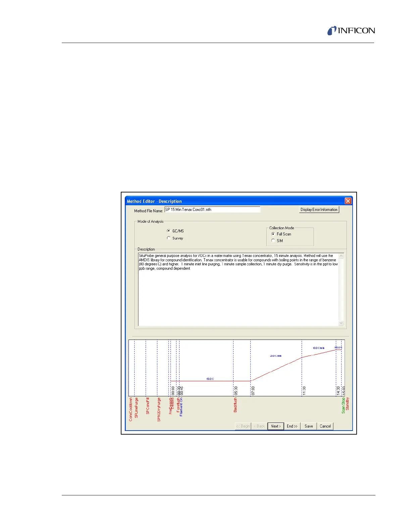Viewport: 410px width, 532px height.
Task: Click the description scrollbar up arrow
Action: coord(341,256)
